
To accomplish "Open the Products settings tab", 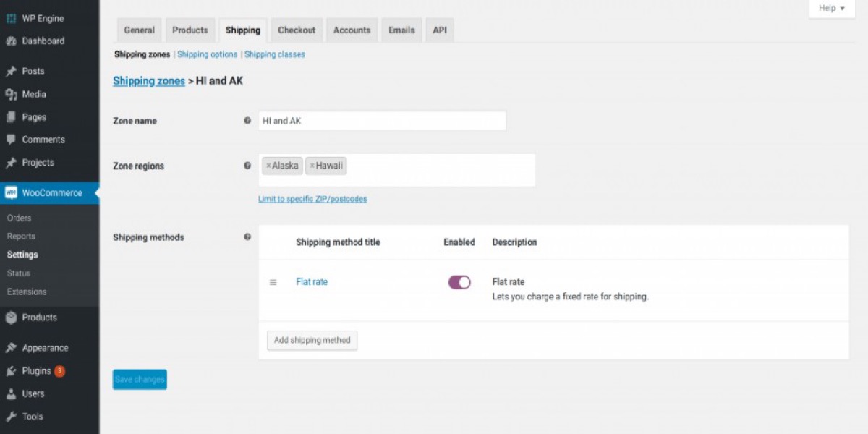I will tap(190, 30).
